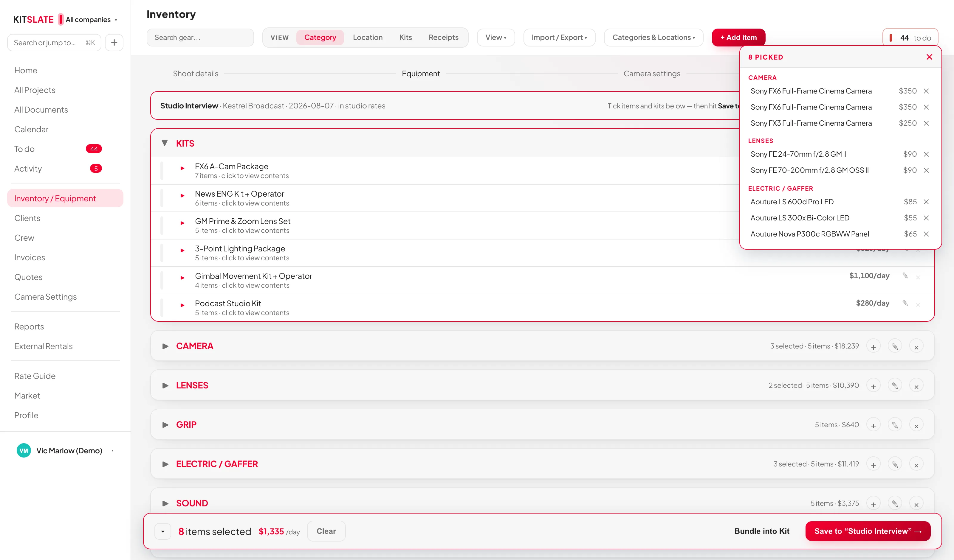Go to the Shoot details step
The width and height of the screenshot is (954, 560).
[x=195, y=74]
